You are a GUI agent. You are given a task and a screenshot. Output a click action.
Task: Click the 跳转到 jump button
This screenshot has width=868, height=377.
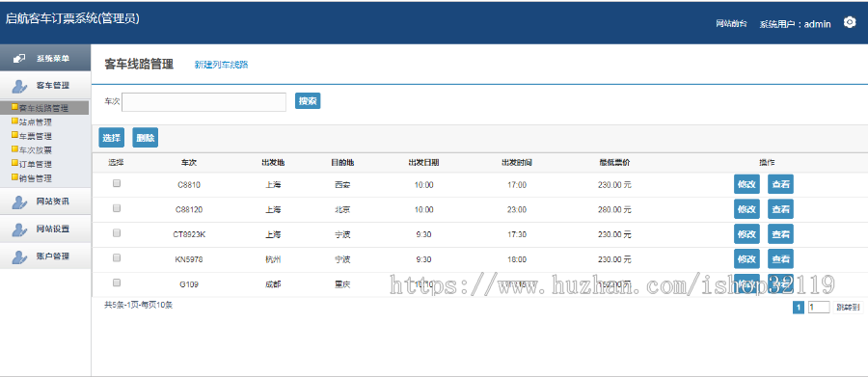848,308
